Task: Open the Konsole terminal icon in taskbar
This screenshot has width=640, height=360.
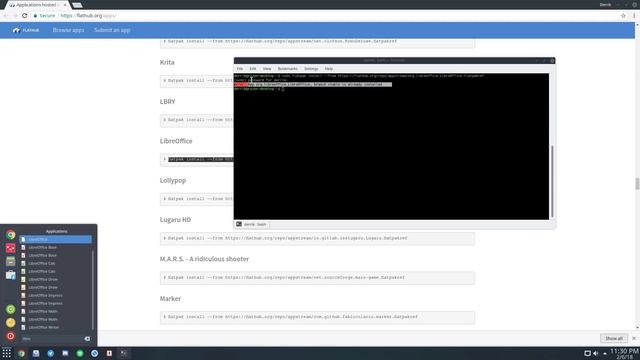Action: click(x=124, y=353)
